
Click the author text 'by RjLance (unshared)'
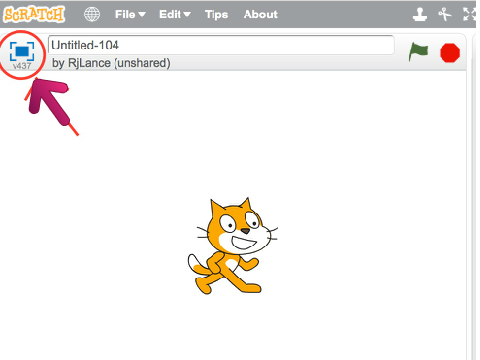coord(111,63)
